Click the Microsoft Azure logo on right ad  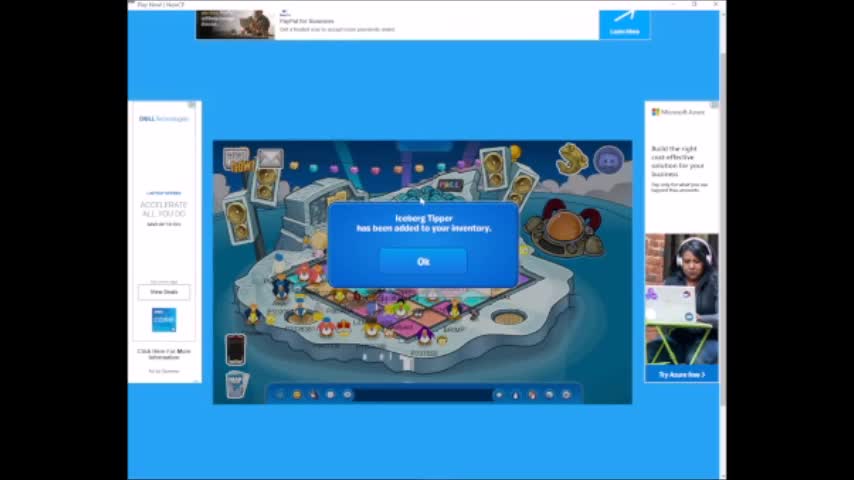tap(678, 112)
